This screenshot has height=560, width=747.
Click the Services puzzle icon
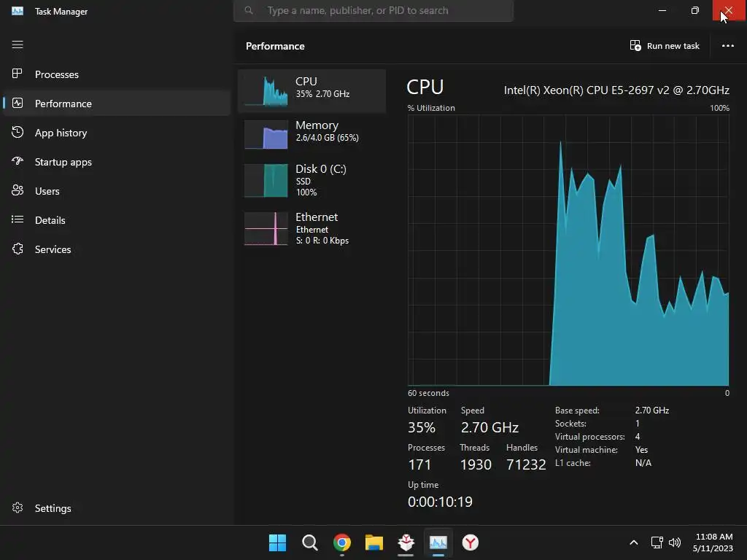(18, 249)
